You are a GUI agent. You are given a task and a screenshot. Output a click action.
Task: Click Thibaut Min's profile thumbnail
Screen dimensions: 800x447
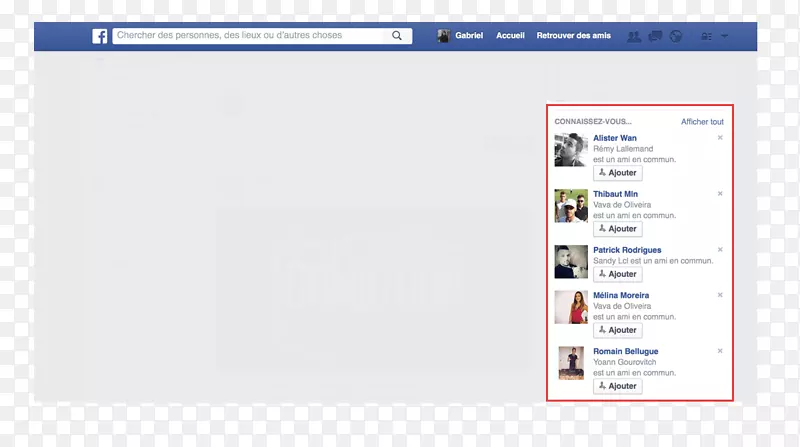571,206
